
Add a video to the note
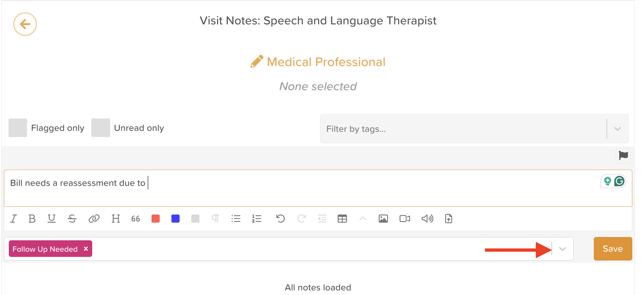coord(405,218)
